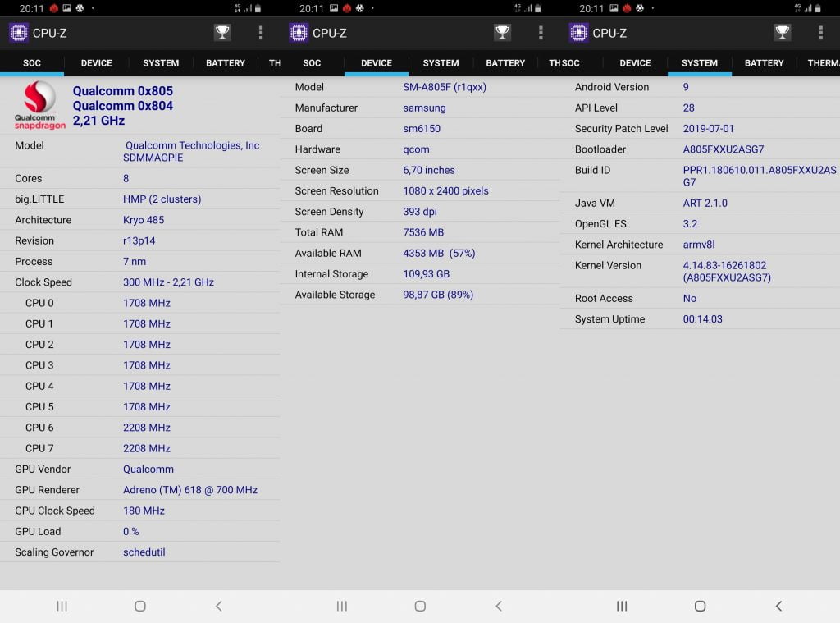This screenshot has width=840, height=623.
Task: Select the DEVICE tab in the second screen
Action: pyautogui.click(x=377, y=62)
